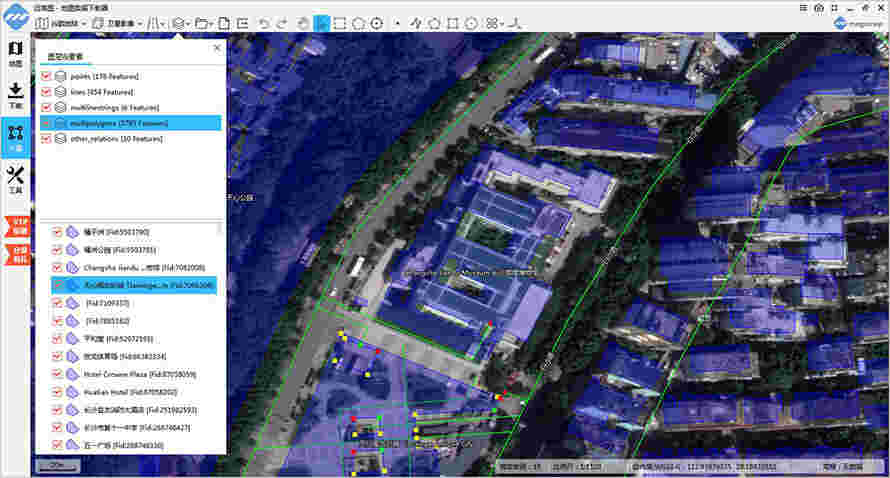
Task: Click the new file icon in the toolbar
Action: (x=225, y=23)
